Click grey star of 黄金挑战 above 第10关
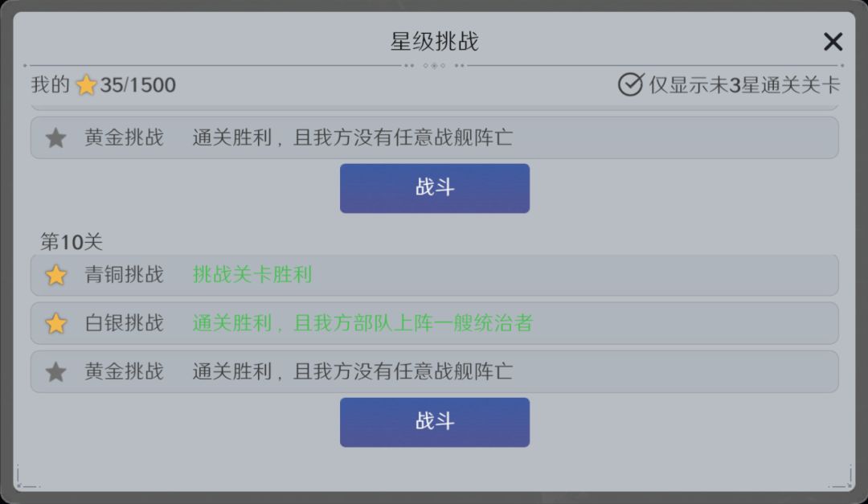This screenshot has height=504, width=868. pos(55,138)
